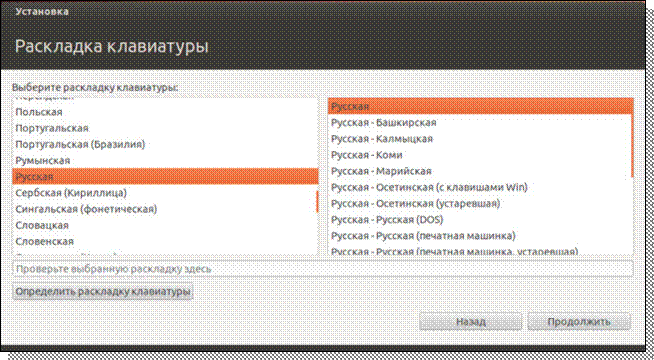Choose Португальская (Бразилия) layout
This screenshot has height=360, width=654.
coord(165,144)
